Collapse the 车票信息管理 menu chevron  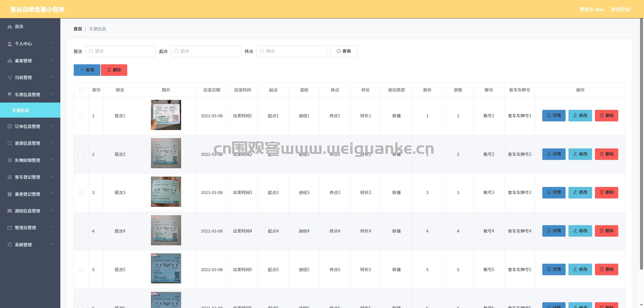point(53,94)
